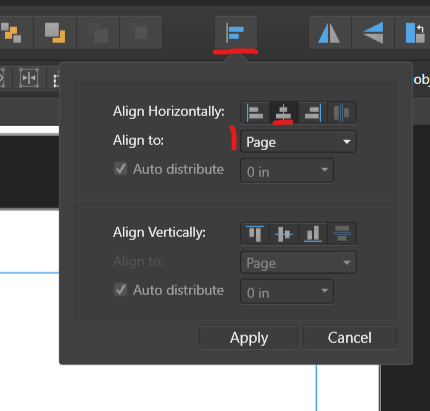Expand horizontal 0 in spacing dropdown
The image size is (430, 411).
287,171
